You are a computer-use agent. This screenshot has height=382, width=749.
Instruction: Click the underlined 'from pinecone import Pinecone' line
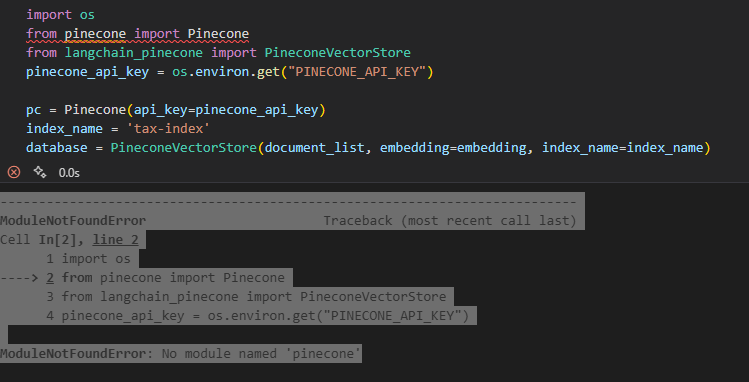pyautogui.click(x=138, y=34)
